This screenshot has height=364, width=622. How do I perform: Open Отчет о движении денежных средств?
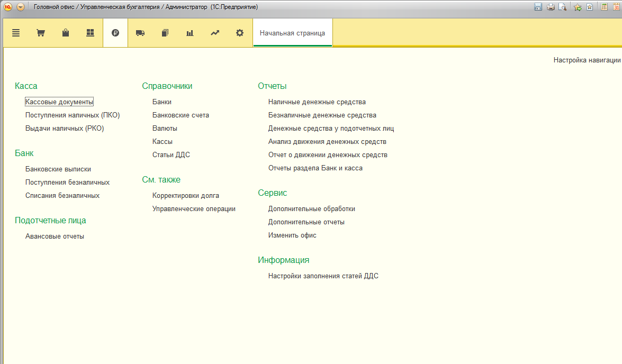(328, 154)
